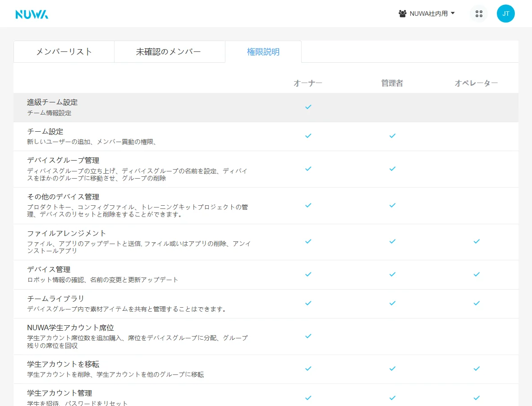Click 管理者 checkmark for 学生アカウント管理
This screenshot has width=532, height=406.
click(392, 398)
